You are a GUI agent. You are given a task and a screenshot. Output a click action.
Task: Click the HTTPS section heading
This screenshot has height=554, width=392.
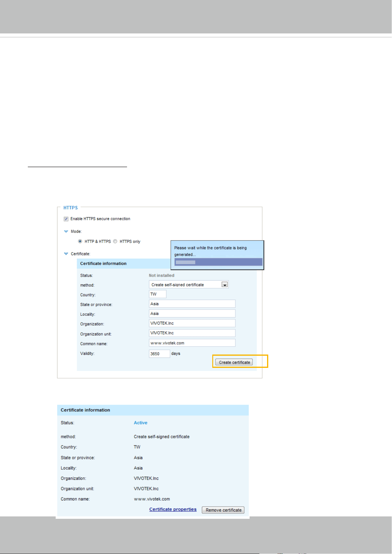pyautogui.click(x=70, y=208)
